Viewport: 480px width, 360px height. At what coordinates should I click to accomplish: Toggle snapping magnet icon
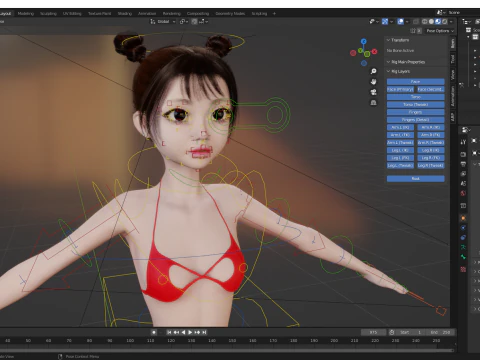click(x=194, y=21)
